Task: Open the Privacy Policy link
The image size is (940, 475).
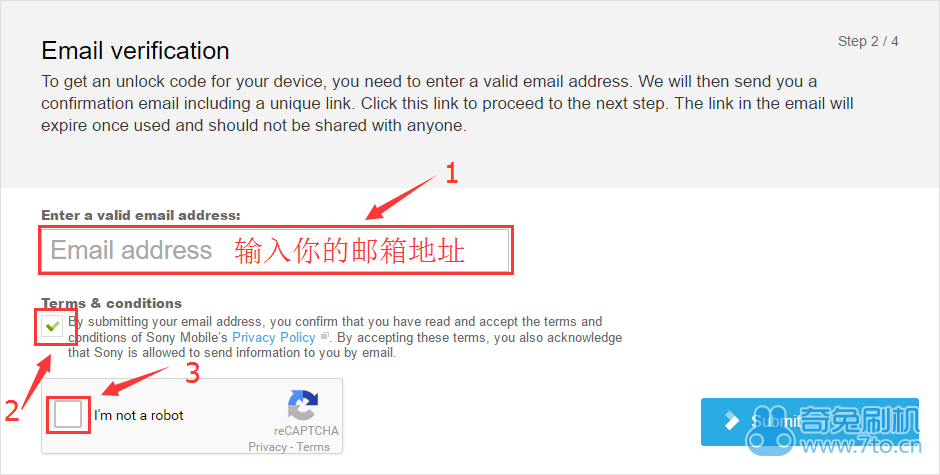Action: 273,338
